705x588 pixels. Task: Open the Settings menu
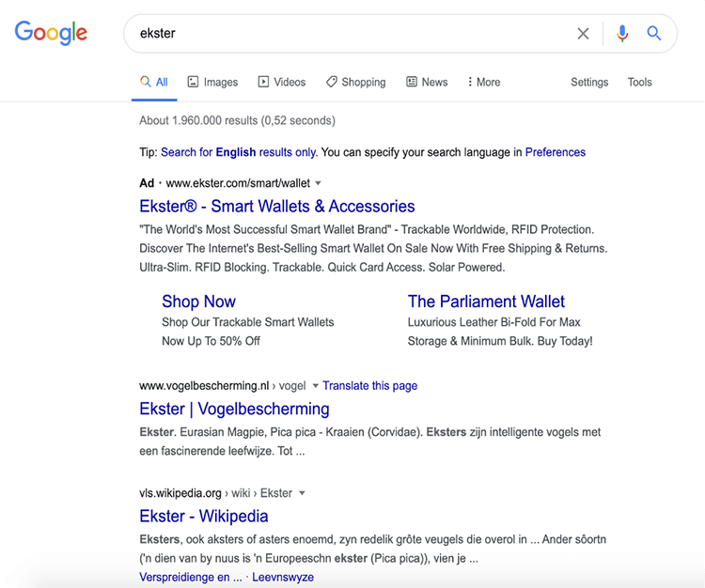tap(589, 83)
